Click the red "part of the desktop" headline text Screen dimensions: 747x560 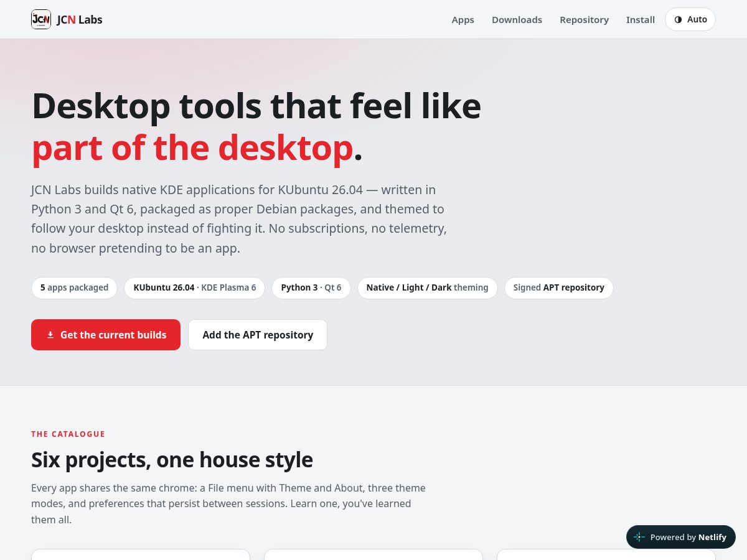click(x=192, y=147)
